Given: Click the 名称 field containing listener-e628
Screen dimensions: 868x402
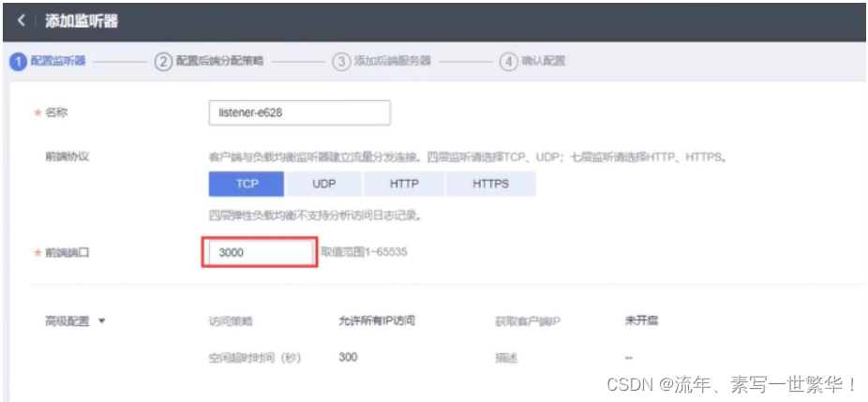Looking at the screenshot, I should pyautogui.click(x=299, y=113).
